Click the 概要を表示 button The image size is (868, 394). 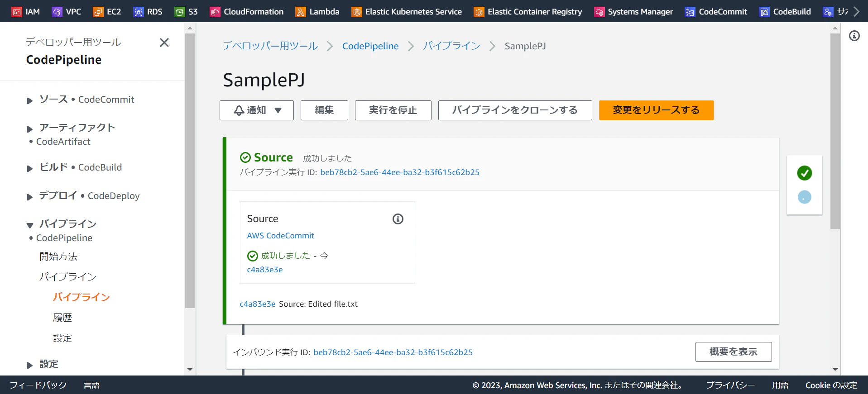coord(734,352)
